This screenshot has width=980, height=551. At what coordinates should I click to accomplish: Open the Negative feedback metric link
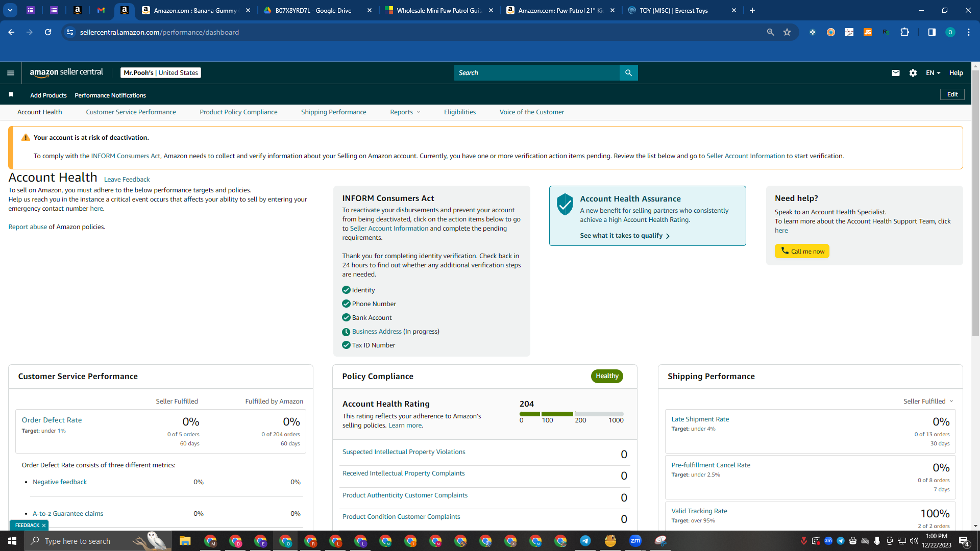(x=60, y=482)
